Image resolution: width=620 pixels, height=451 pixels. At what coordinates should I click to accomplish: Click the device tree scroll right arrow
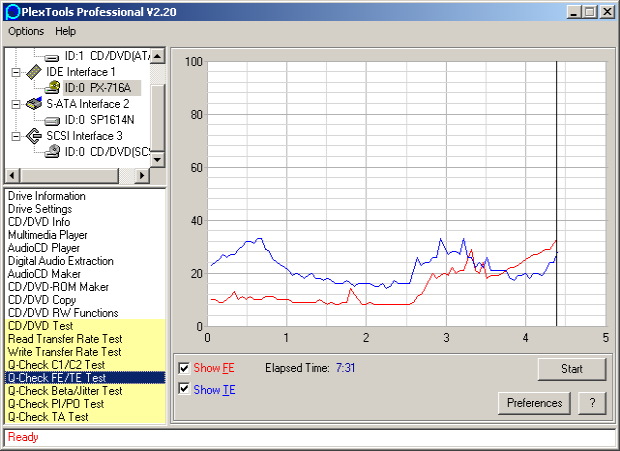[142, 175]
